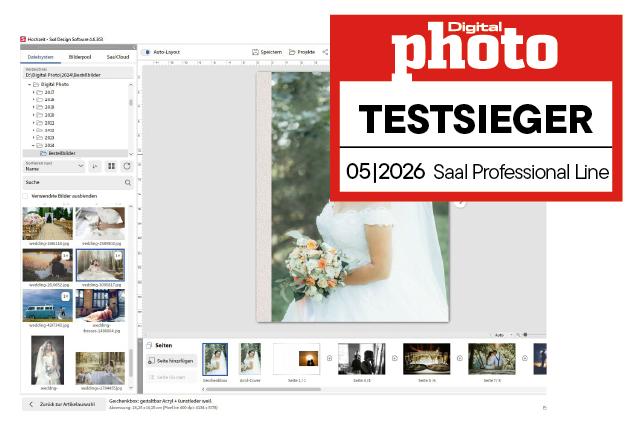Click the image list vertical scrollbar
Viewport: 634px width, 423px height.
coord(131,362)
